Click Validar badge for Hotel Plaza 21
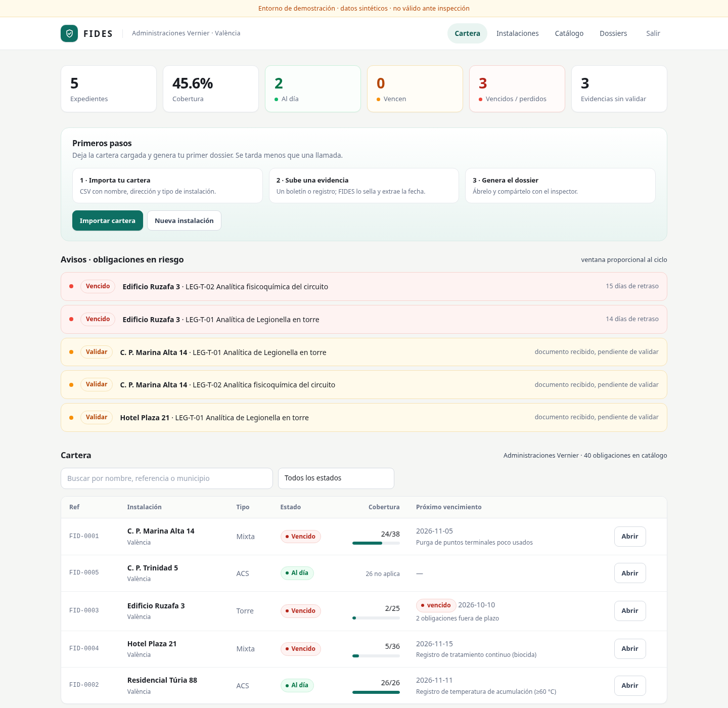Viewport: 728px width, 708px height. [x=97, y=417]
